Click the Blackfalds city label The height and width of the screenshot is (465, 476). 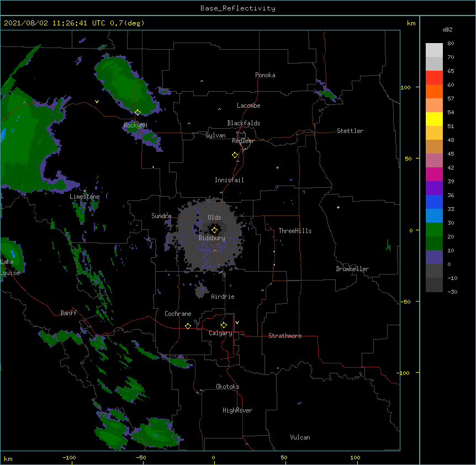pyautogui.click(x=244, y=123)
